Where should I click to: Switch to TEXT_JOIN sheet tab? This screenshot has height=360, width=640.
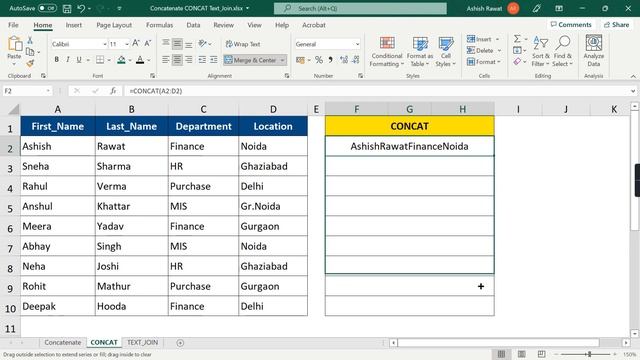tap(142, 342)
